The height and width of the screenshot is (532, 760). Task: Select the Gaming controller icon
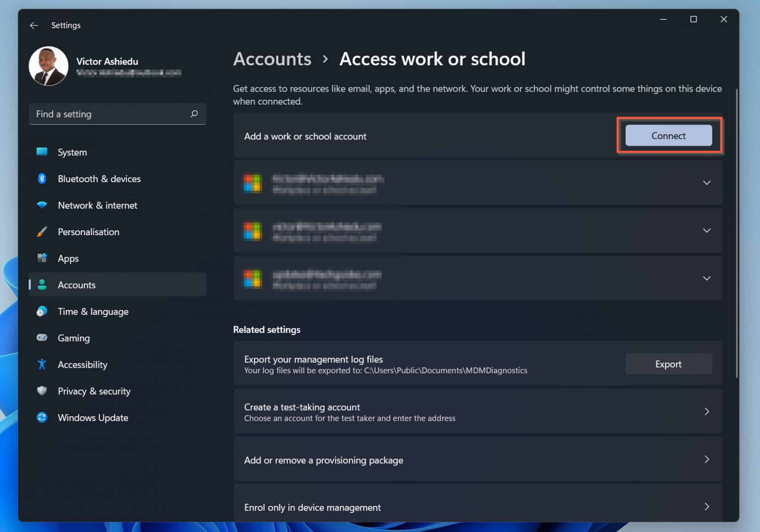click(x=42, y=338)
